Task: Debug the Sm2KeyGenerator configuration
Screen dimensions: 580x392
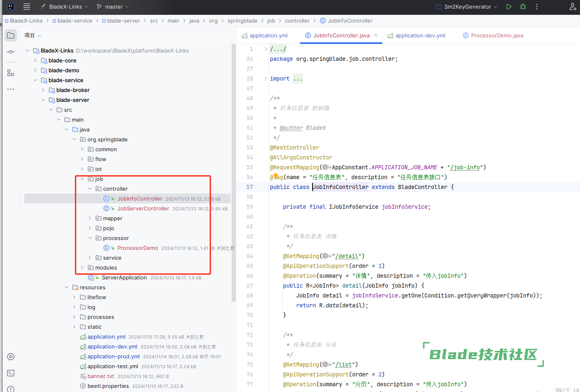Action: [523, 7]
